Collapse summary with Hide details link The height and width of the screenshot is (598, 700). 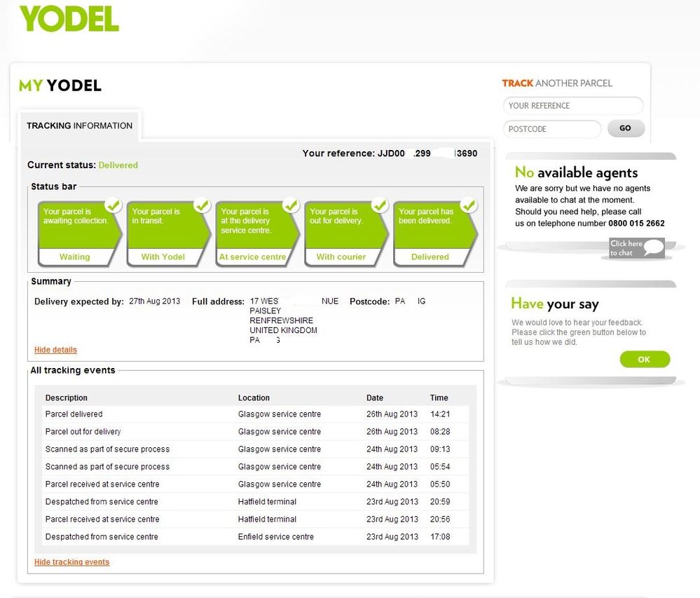pos(55,350)
